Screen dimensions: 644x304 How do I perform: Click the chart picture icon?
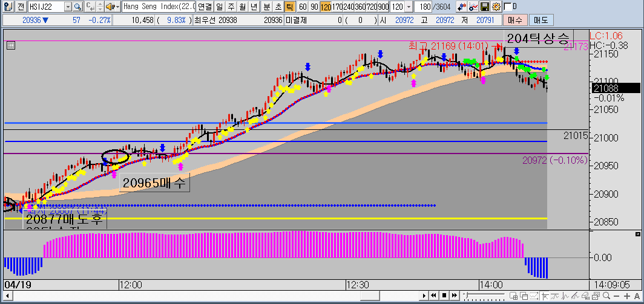coord(596,296)
